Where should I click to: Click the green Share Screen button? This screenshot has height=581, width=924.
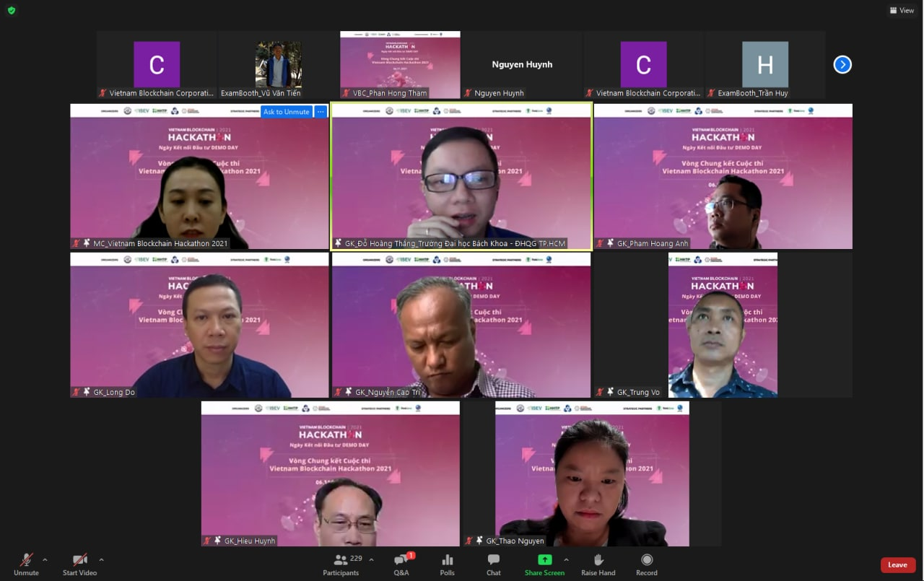(544, 564)
